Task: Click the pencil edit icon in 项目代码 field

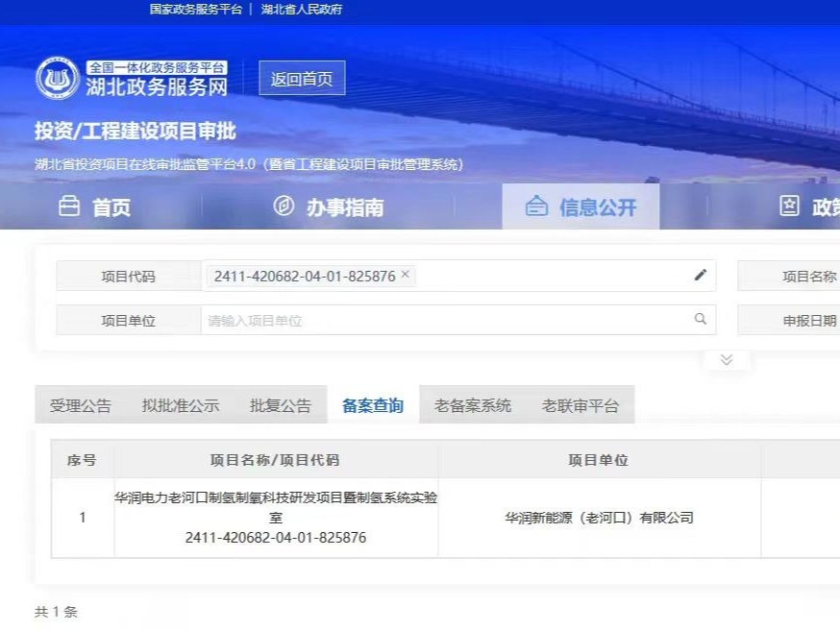Action: 701,275
